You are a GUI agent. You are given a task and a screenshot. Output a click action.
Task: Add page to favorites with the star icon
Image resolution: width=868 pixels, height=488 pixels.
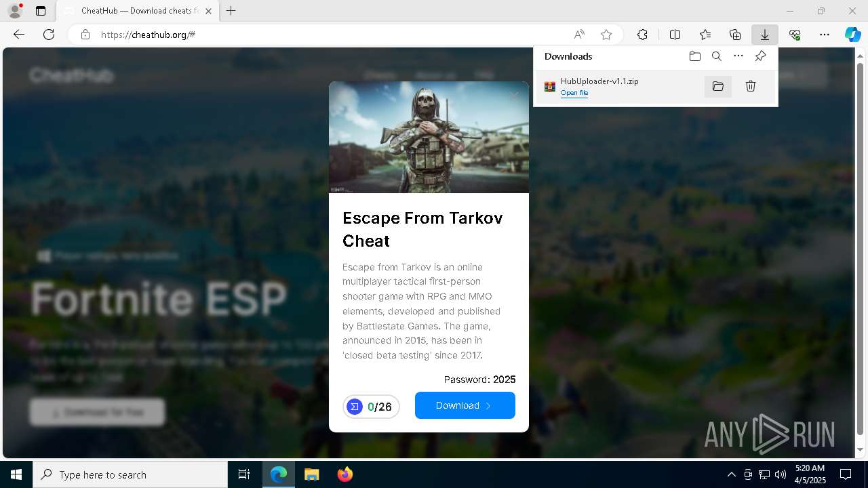[x=606, y=35]
